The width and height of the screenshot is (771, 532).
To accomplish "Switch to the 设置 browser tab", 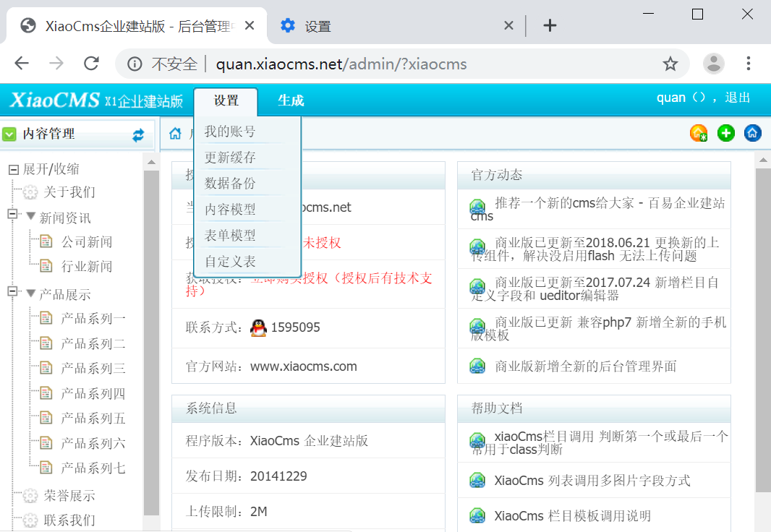I will click(x=396, y=26).
